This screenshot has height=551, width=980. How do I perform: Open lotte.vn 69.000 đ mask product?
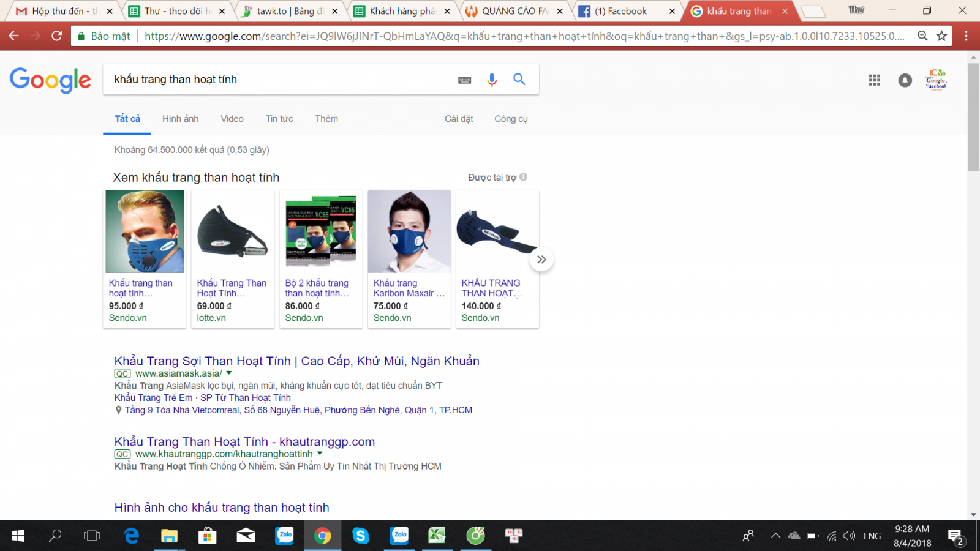coord(233,259)
